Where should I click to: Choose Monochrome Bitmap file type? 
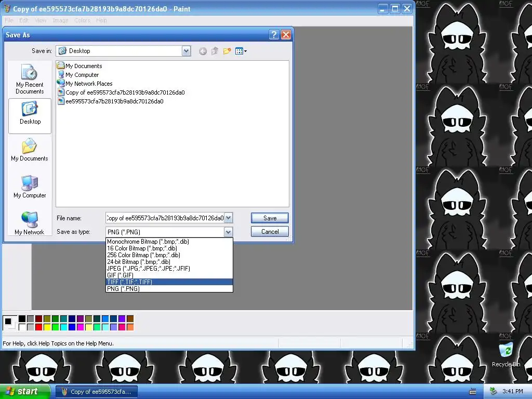[169, 242]
